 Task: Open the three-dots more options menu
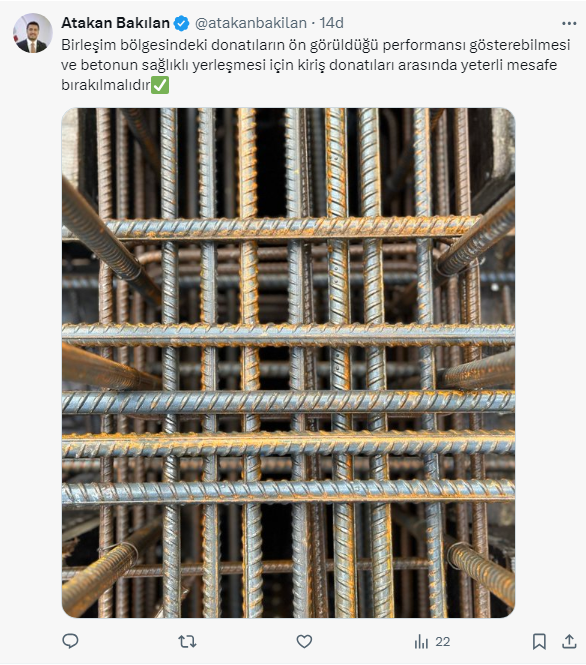569,23
